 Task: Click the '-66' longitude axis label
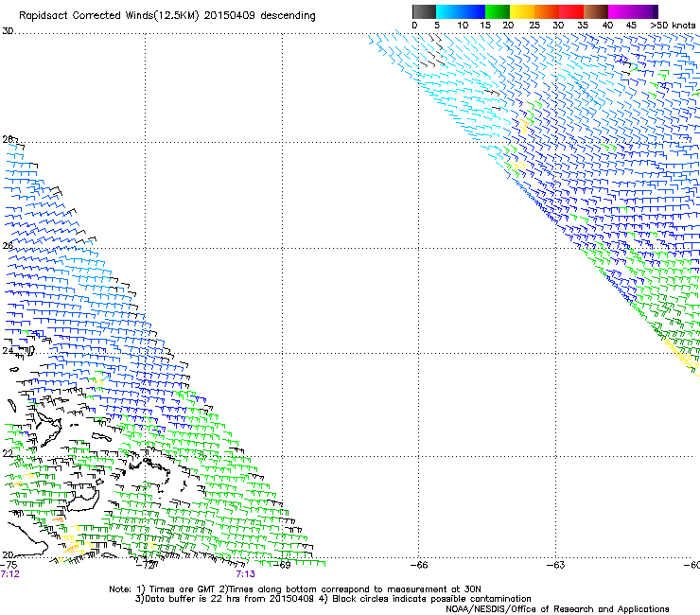pos(419,565)
